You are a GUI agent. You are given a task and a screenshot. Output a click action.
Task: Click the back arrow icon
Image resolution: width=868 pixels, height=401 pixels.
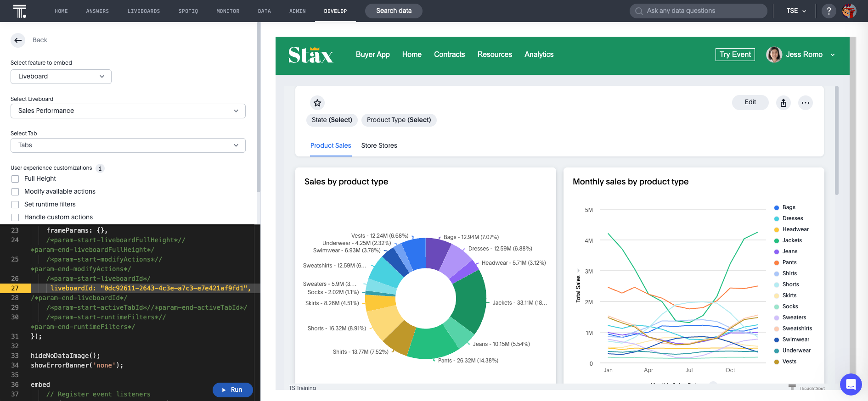(18, 40)
